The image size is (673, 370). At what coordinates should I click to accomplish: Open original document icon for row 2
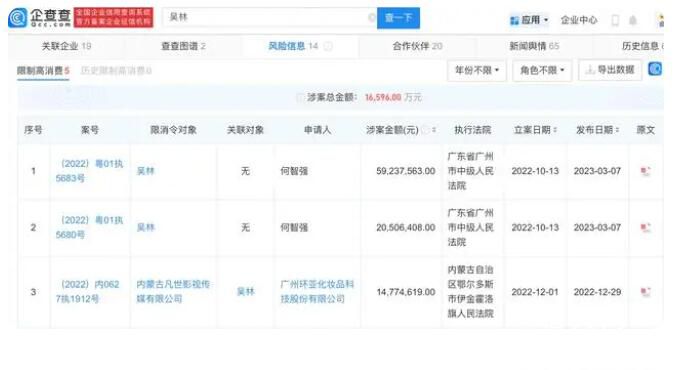coord(646,228)
